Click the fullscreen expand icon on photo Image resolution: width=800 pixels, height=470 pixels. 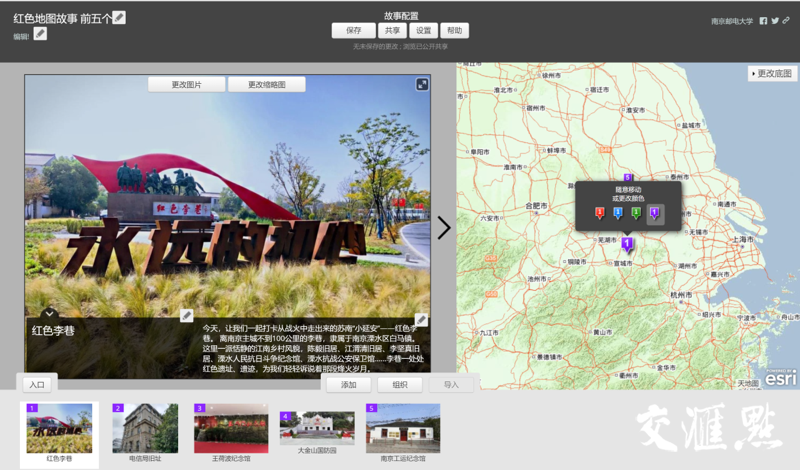coord(422,85)
